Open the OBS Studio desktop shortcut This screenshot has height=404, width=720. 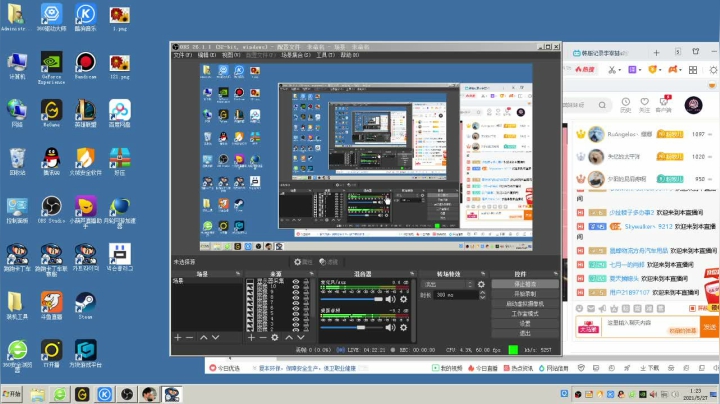51,210
